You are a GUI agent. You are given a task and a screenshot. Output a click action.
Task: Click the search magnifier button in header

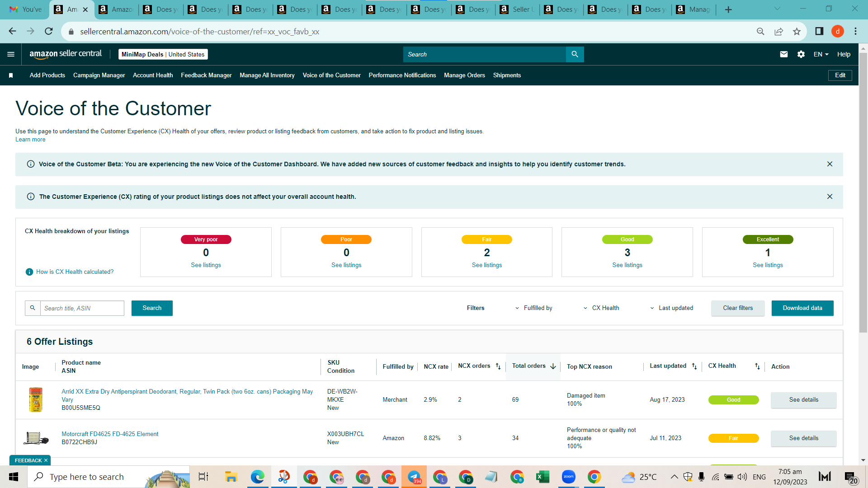click(575, 54)
